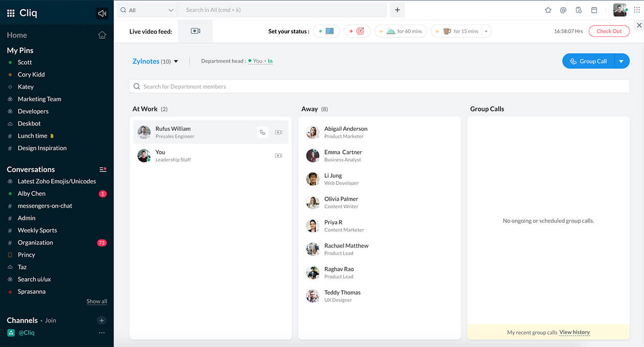Add a channel with plus icon
Viewport: 644px width, 347px height.
click(x=102, y=320)
